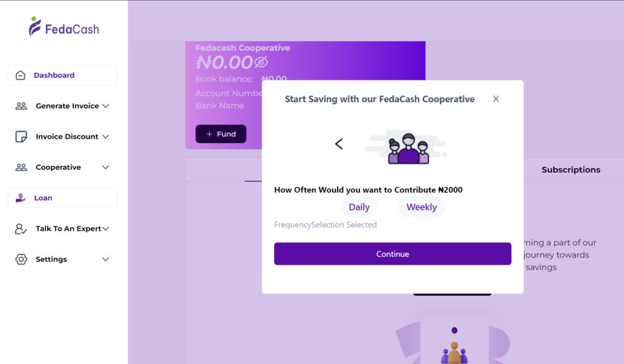
Task: Open the Loan menu item
Action: coord(43,198)
